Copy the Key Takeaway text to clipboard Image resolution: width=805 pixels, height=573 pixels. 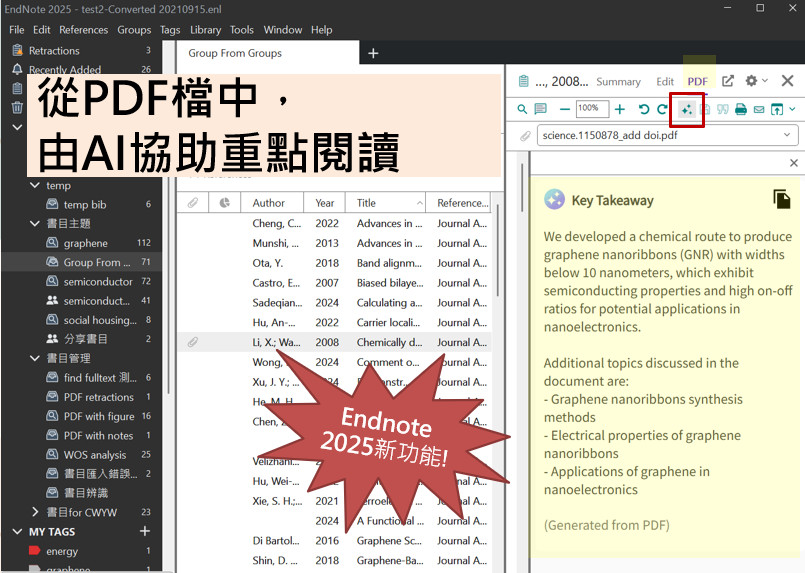(x=782, y=199)
